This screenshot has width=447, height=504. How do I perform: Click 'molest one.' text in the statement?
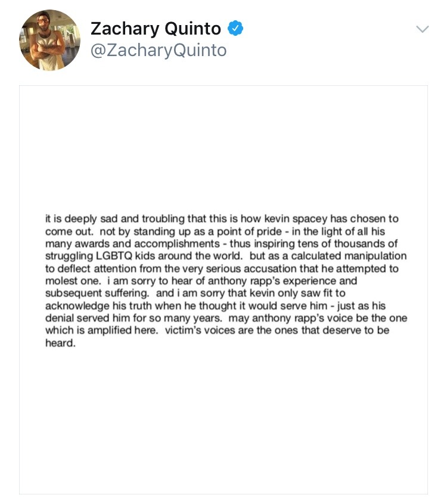(73, 281)
